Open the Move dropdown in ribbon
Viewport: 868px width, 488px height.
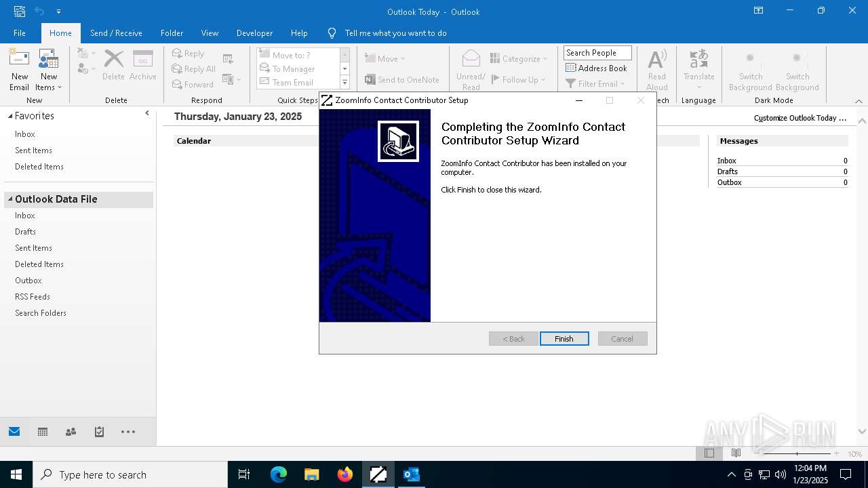[385, 59]
